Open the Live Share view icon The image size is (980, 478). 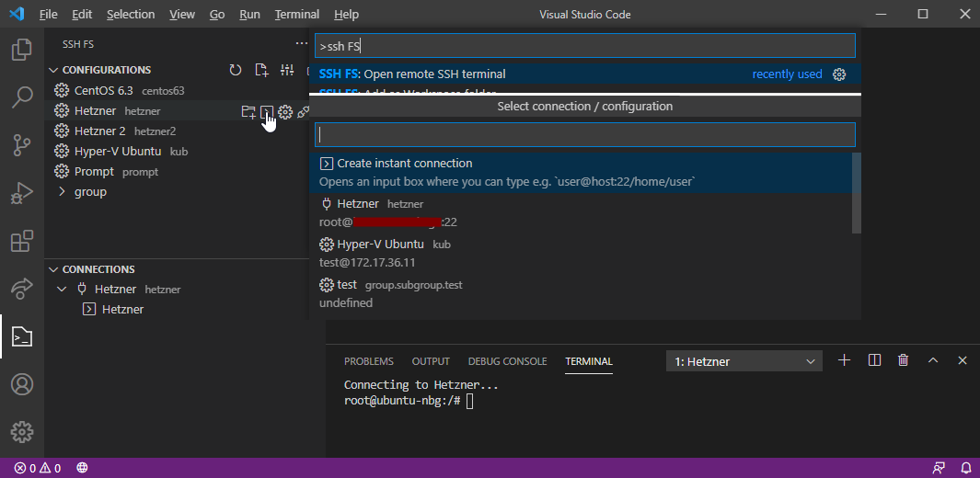tap(22, 289)
